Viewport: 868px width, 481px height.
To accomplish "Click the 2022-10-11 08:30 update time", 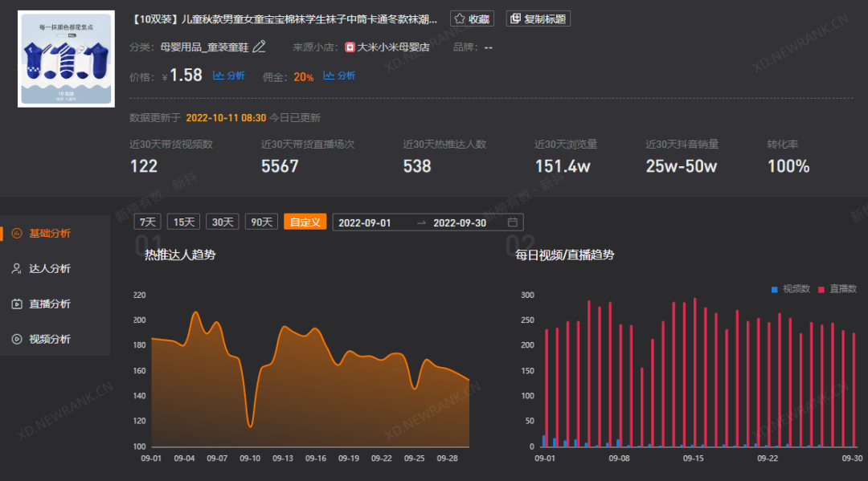I will click(226, 118).
